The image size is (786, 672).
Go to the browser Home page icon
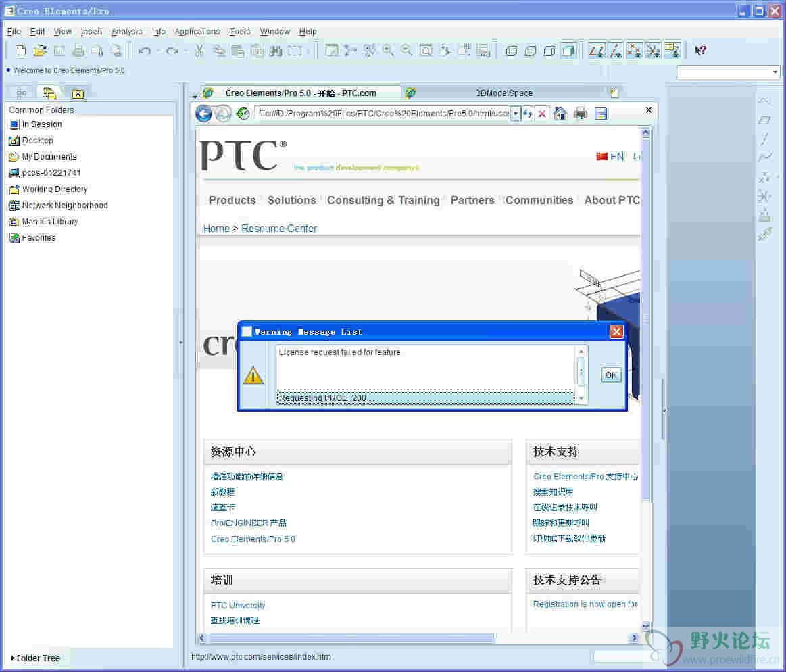560,114
